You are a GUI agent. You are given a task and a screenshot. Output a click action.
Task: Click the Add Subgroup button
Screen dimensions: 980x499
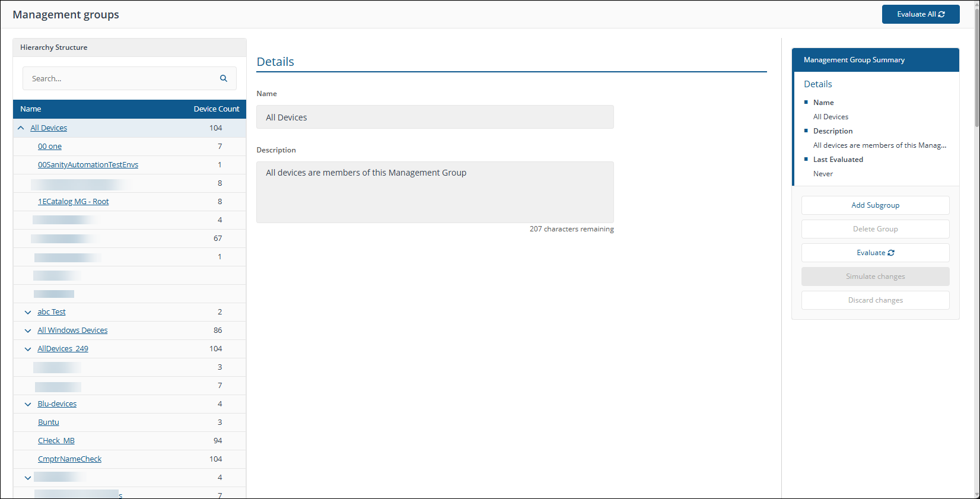tap(875, 205)
